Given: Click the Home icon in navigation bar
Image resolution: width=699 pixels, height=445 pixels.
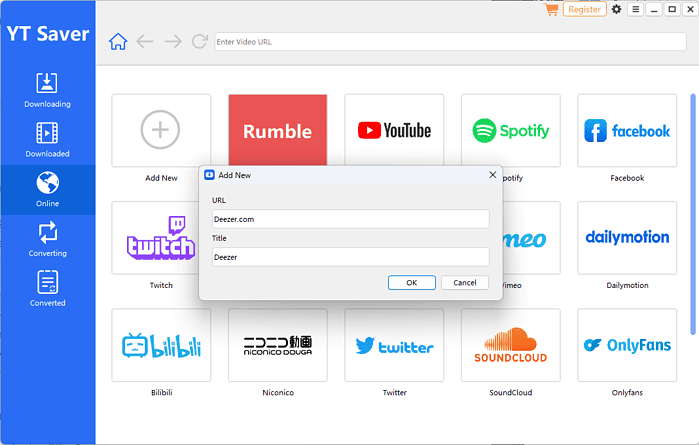Looking at the screenshot, I should (x=118, y=42).
